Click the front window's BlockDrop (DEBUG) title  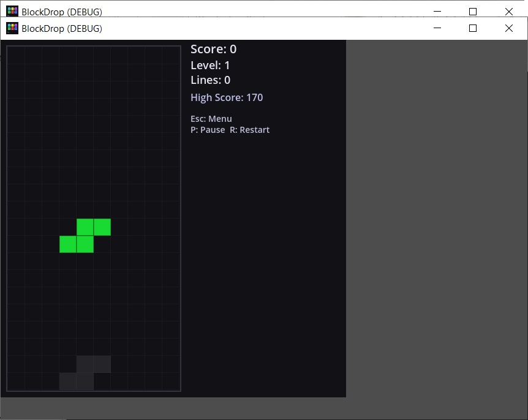62,29
